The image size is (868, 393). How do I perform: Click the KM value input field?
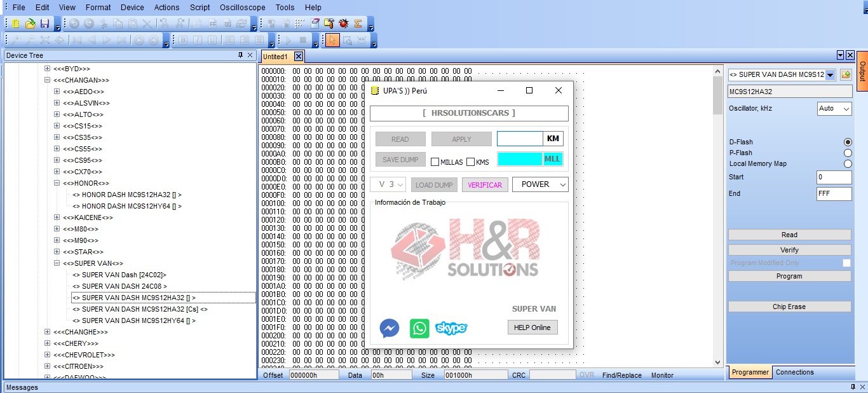pos(519,139)
